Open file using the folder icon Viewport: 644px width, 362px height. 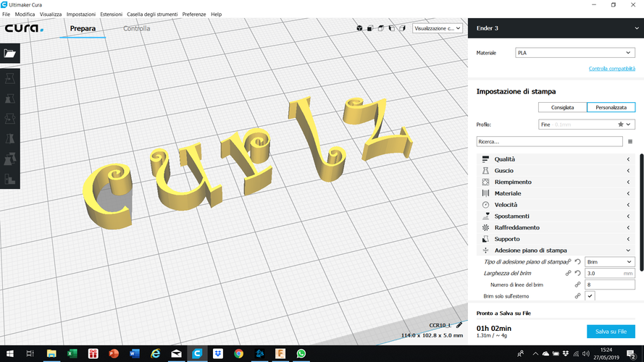tap(10, 54)
